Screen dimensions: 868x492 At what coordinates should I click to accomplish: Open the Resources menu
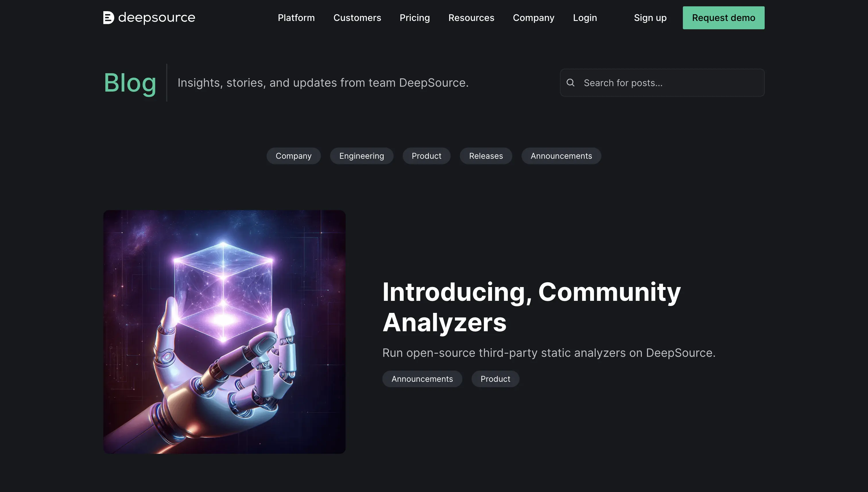[x=471, y=18]
